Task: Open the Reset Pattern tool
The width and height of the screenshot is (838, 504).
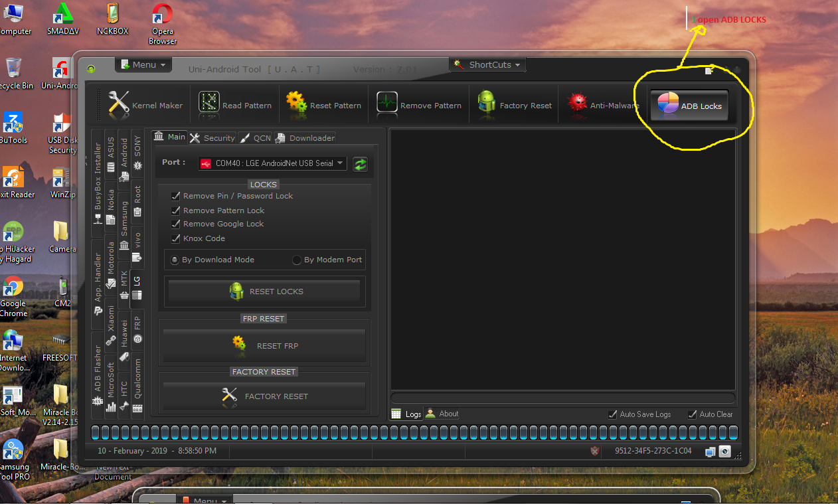Action: 323,105
